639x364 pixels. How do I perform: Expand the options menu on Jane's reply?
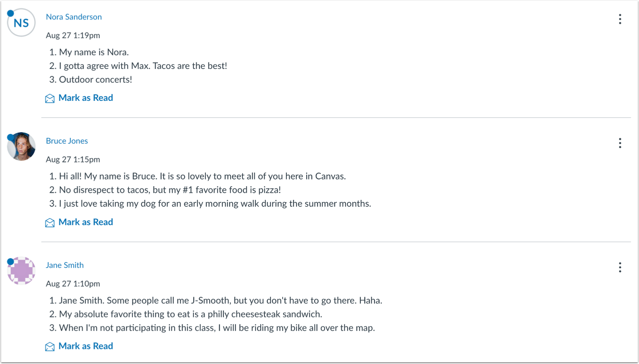coord(620,267)
